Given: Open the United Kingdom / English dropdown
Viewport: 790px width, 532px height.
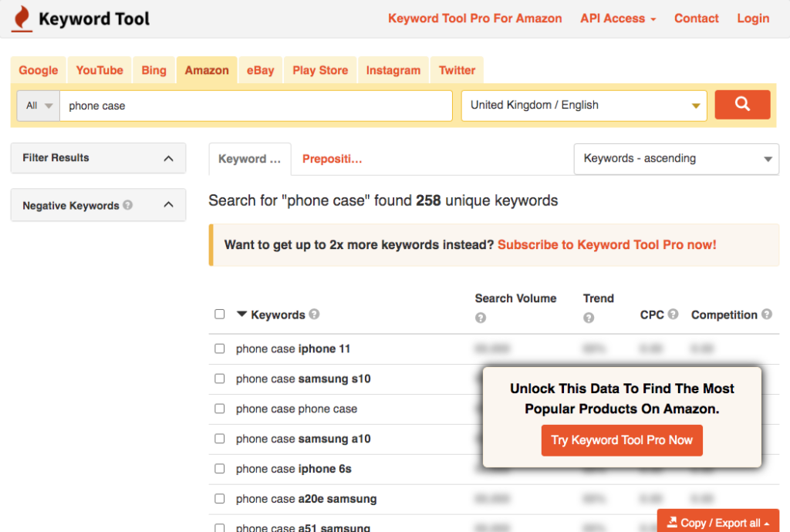Looking at the screenshot, I should [x=584, y=105].
